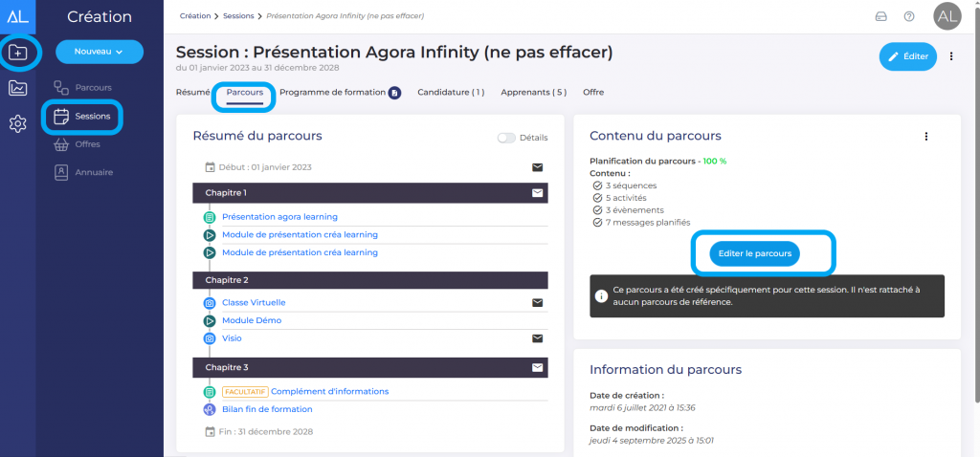Switch to the Programme de formation tab
Image resolution: width=980 pixels, height=457 pixels.
click(x=332, y=93)
